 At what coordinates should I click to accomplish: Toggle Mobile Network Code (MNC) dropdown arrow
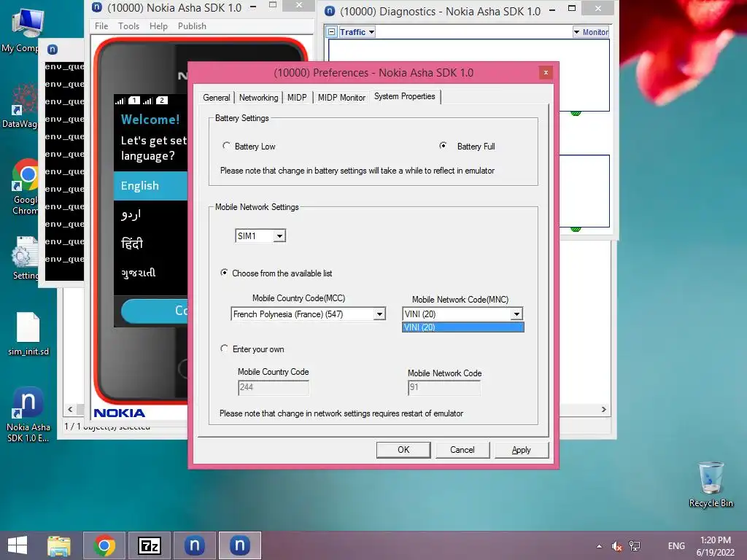(516, 314)
